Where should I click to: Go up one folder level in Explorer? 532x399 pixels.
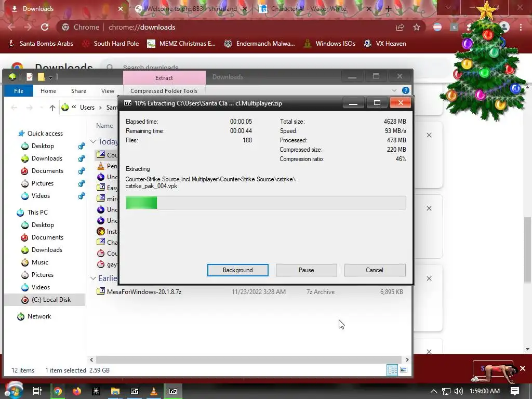click(x=52, y=108)
